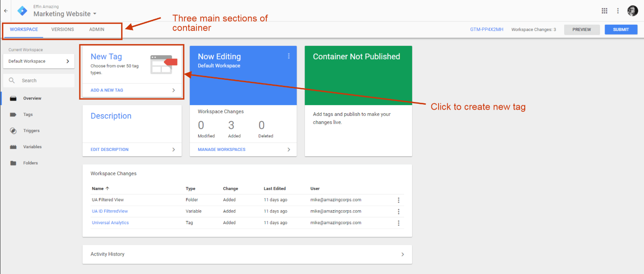Expand the Activity History panel
The height and width of the screenshot is (274, 644).
402,254
